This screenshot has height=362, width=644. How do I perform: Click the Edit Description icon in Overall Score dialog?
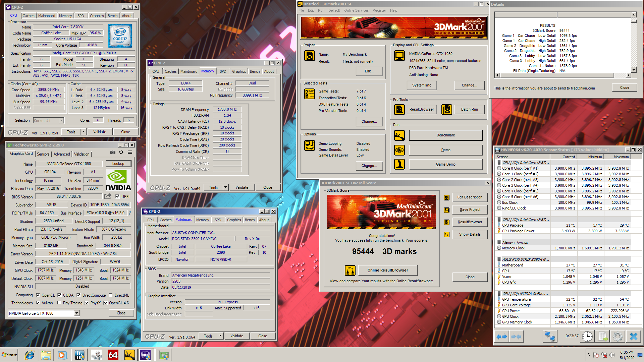tap(447, 198)
